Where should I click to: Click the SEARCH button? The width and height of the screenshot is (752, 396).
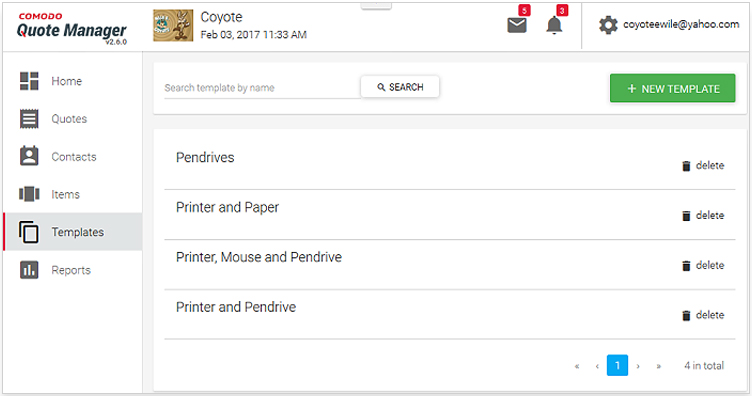pos(400,87)
